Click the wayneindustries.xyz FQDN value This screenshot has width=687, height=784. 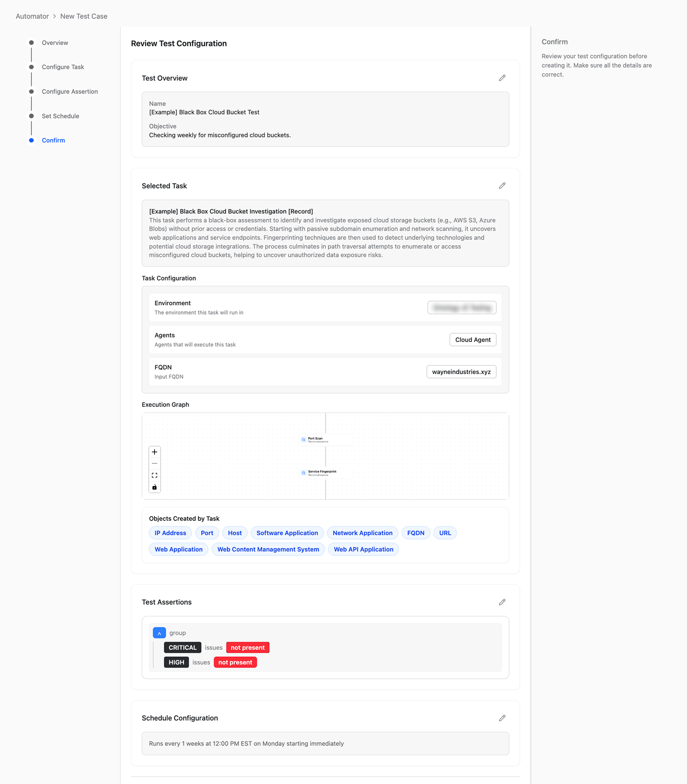pyautogui.click(x=461, y=372)
